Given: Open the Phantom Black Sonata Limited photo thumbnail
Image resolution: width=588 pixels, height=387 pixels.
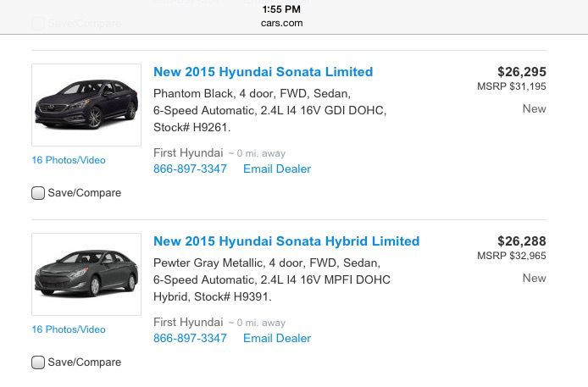Looking at the screenshot, I should 86,105.
